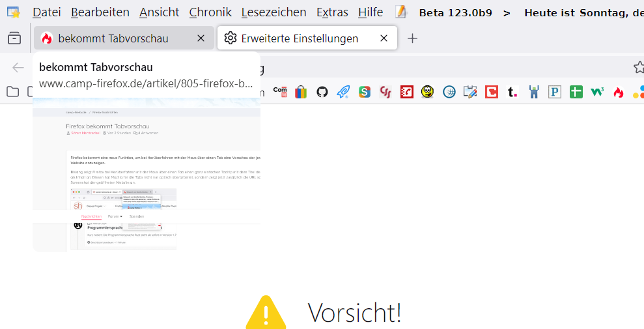Viewport: 644px width, 329px height.
Task: Click the 'Vorsicht!' heading
Action: coord(354,313)
